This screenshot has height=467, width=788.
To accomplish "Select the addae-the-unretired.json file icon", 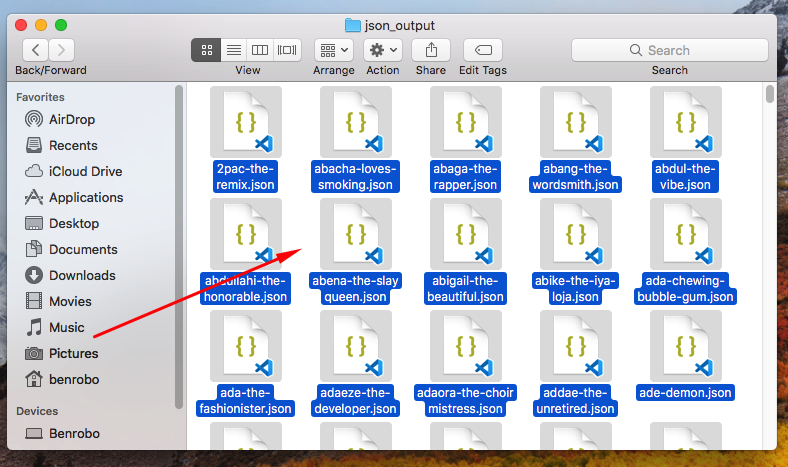I will pos(576,346).
